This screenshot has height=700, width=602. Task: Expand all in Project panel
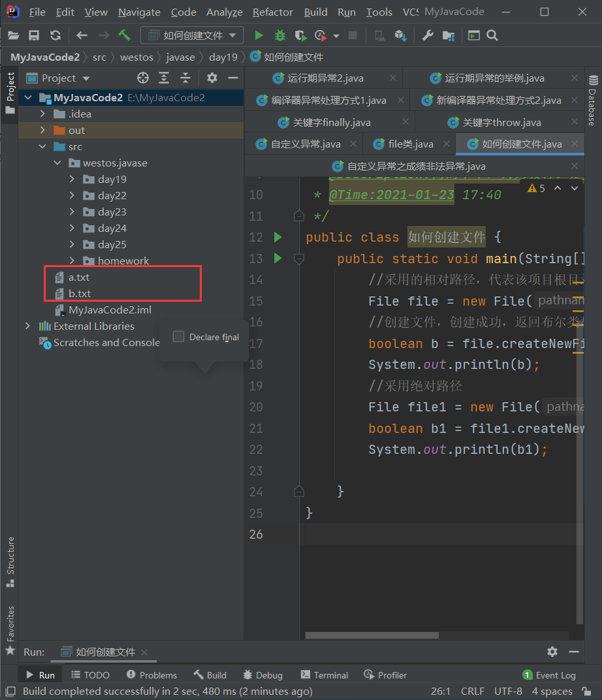pos(164,78)
